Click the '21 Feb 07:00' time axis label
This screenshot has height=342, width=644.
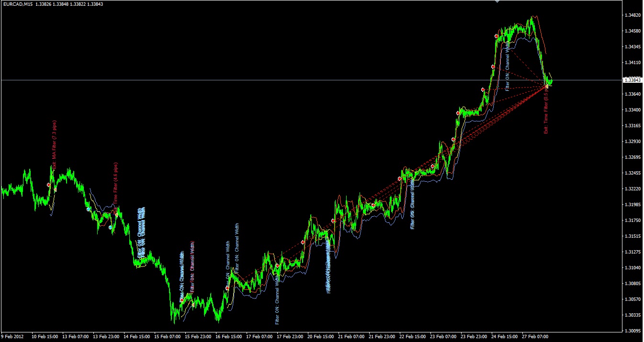tap(352, 337)
